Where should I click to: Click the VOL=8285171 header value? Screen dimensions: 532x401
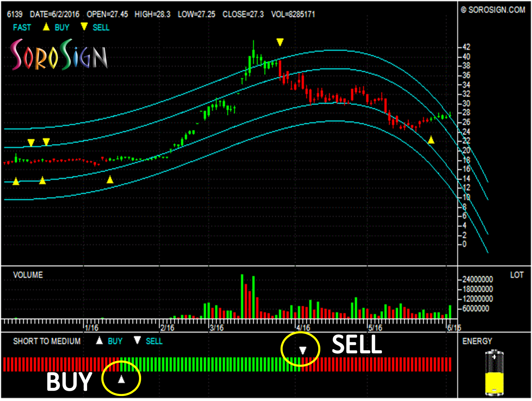(293, 14)
